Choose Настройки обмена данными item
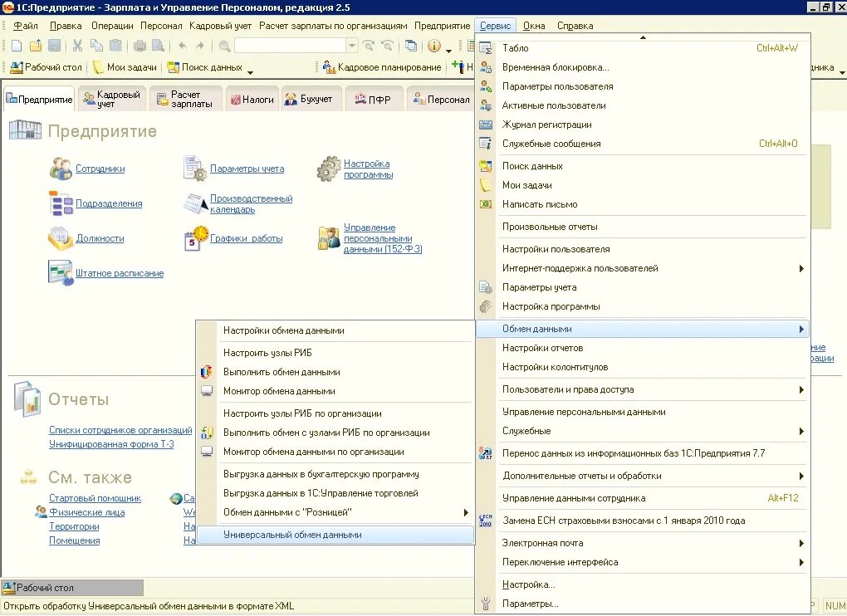The width and height of the screenshot is (847, 616). [x=335, y=330]
